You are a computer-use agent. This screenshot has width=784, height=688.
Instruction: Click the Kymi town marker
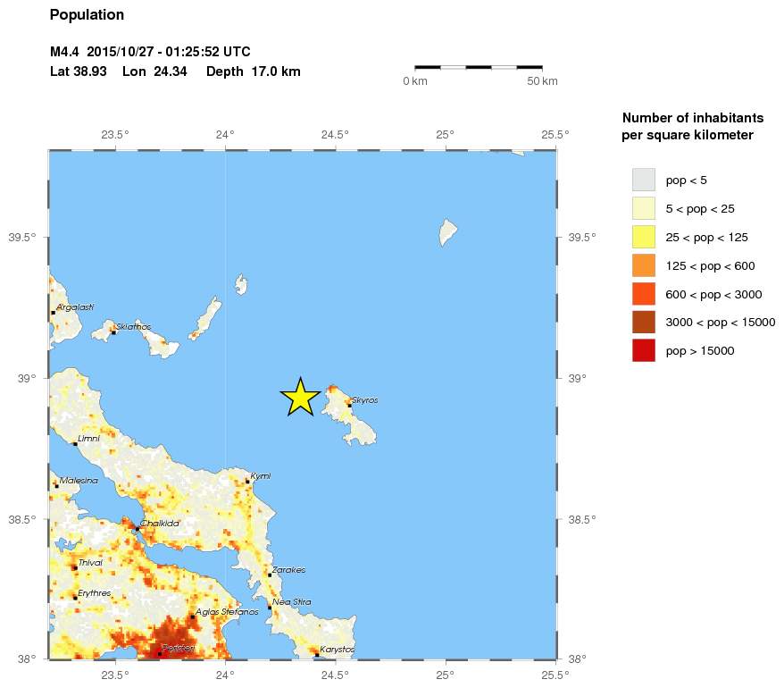coord(247,482)
